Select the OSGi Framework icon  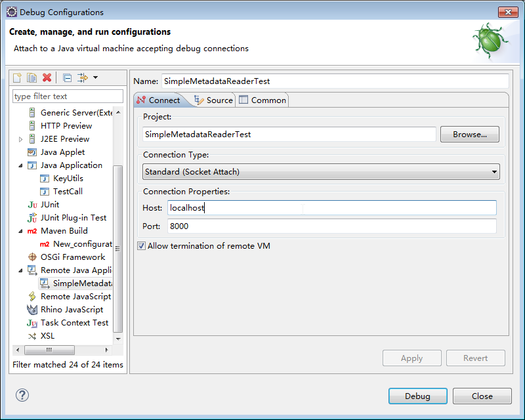(32, 257)
